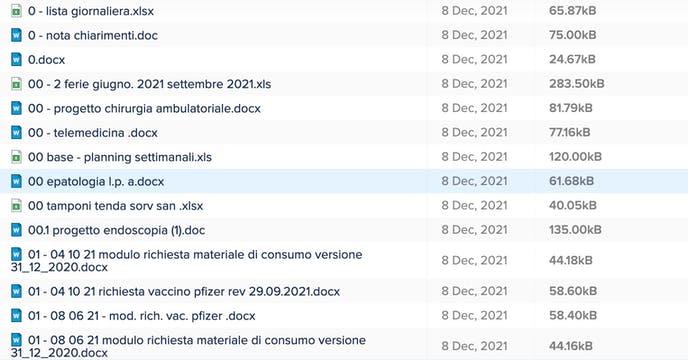Open 01 - 08 06 21 mod. rich. vac. pfizer .docx
This screenshot has height=360, width=688.
pos(142,316)
